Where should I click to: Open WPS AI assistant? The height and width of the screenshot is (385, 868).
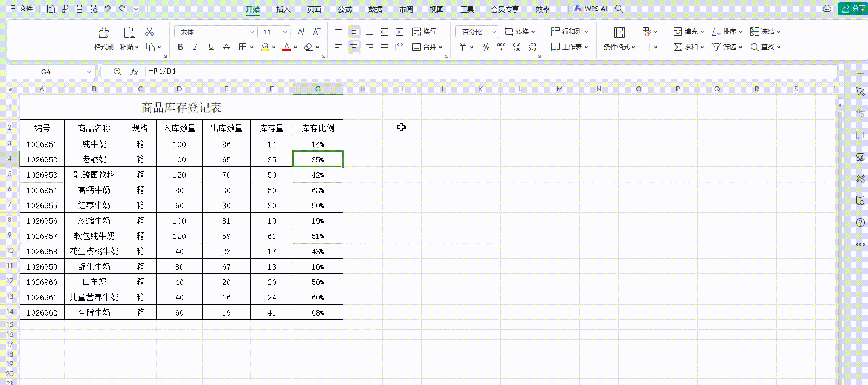coord(591,9)
